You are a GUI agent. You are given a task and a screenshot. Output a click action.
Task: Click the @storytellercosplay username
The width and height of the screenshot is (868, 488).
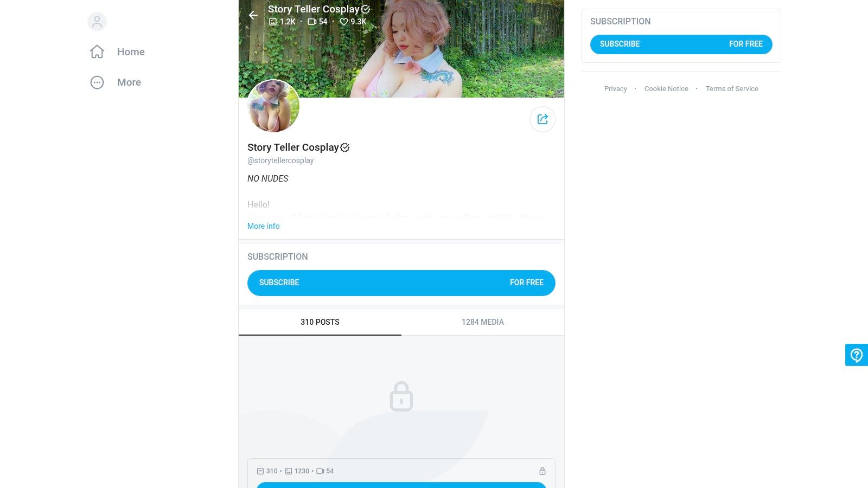click(280, 160)
